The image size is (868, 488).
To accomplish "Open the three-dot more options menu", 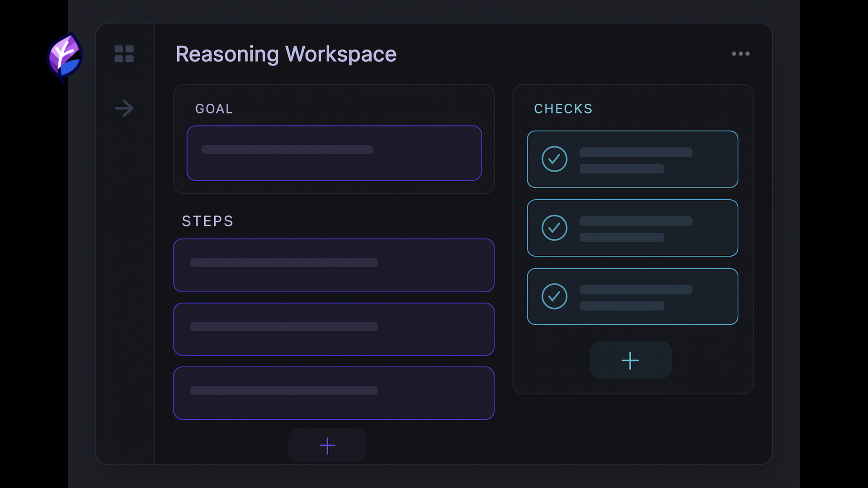I will 741,54.
